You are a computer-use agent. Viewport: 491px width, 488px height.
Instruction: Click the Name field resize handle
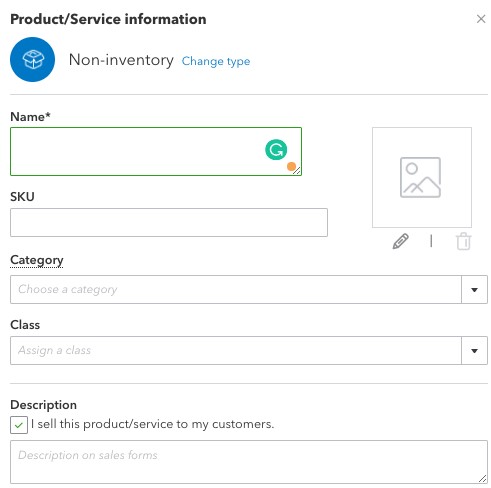298,171
